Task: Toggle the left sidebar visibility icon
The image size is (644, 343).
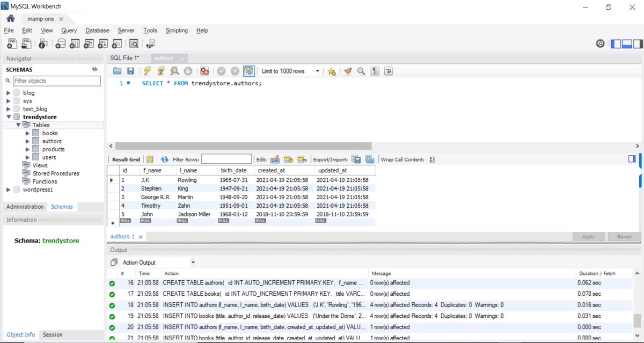Action: click(616, 44)
